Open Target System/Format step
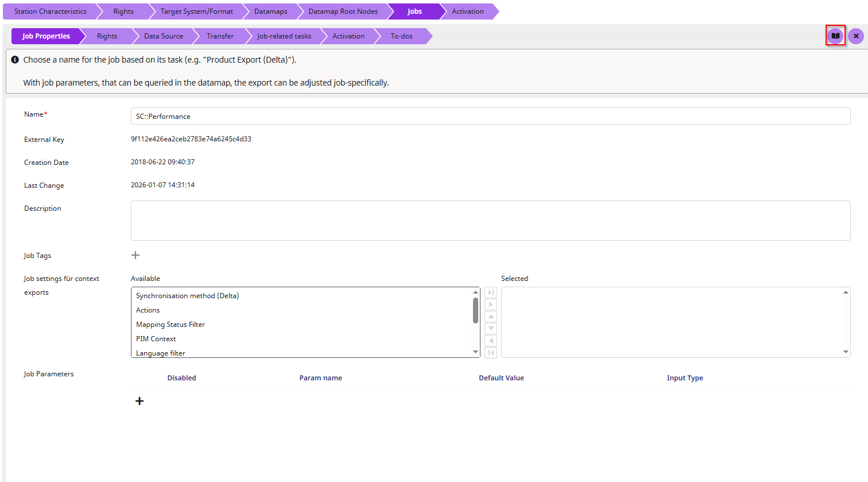The height and width of the screenshot is (482, 868). (x=196, y=11)
